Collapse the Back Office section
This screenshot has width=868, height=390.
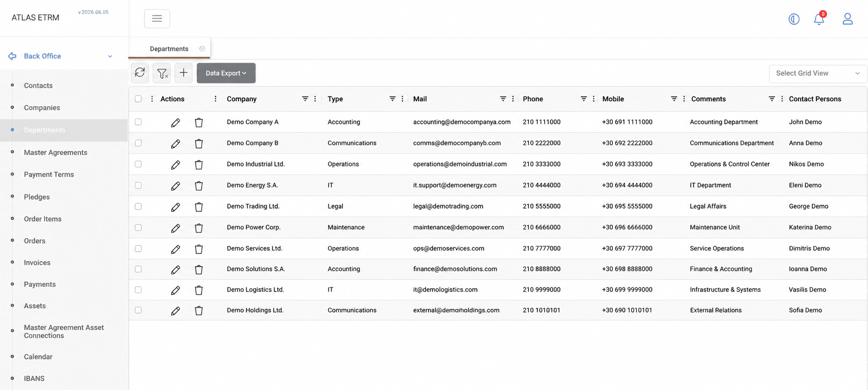click(110, 56)
